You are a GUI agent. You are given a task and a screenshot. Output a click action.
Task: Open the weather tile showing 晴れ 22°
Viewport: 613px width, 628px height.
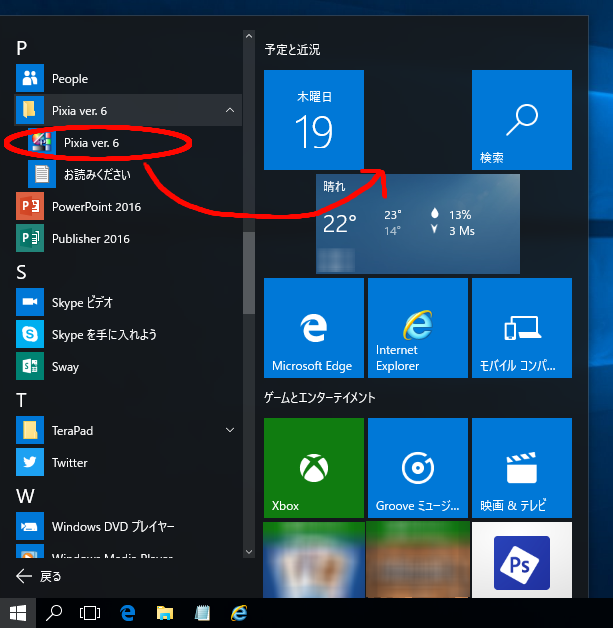[x=418, y=224]
